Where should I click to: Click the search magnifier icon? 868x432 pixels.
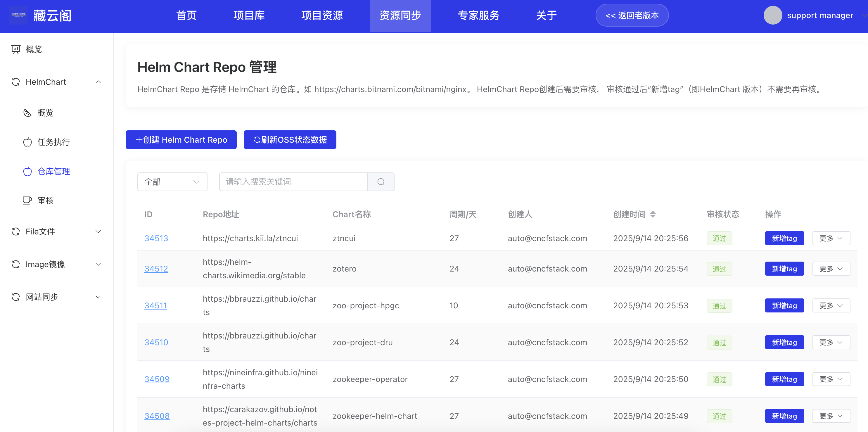pyautogui.click(x=381, y=182)
